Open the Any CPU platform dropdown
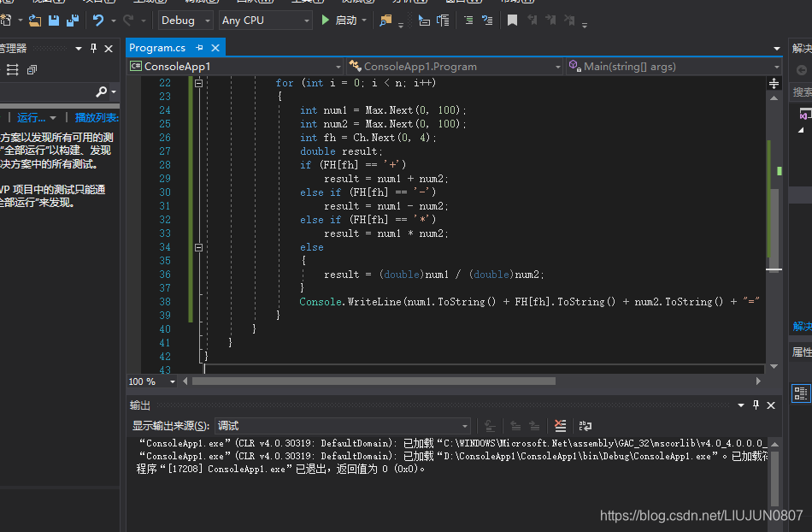 coord(265,21)
